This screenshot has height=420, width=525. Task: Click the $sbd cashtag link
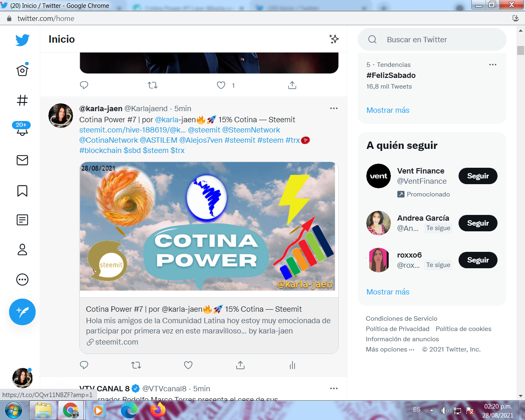(x=132, y=151)
